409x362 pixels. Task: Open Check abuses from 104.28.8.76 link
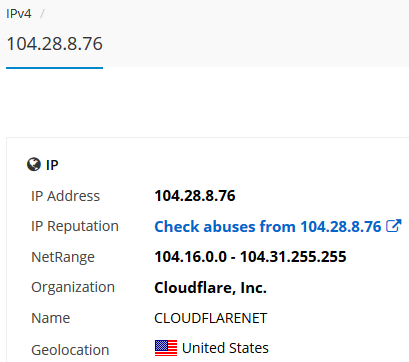[268, 227]
